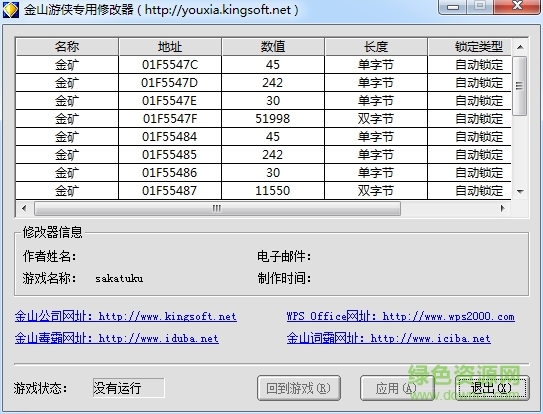
Task: Click 金矿 name in row 01F55487
Action: click(67, 191)
